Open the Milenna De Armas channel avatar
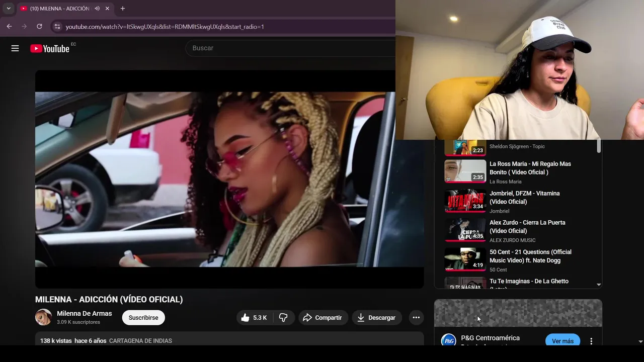Image resolution: width=644 pixels, height=362 pixels. click(43, 317)
